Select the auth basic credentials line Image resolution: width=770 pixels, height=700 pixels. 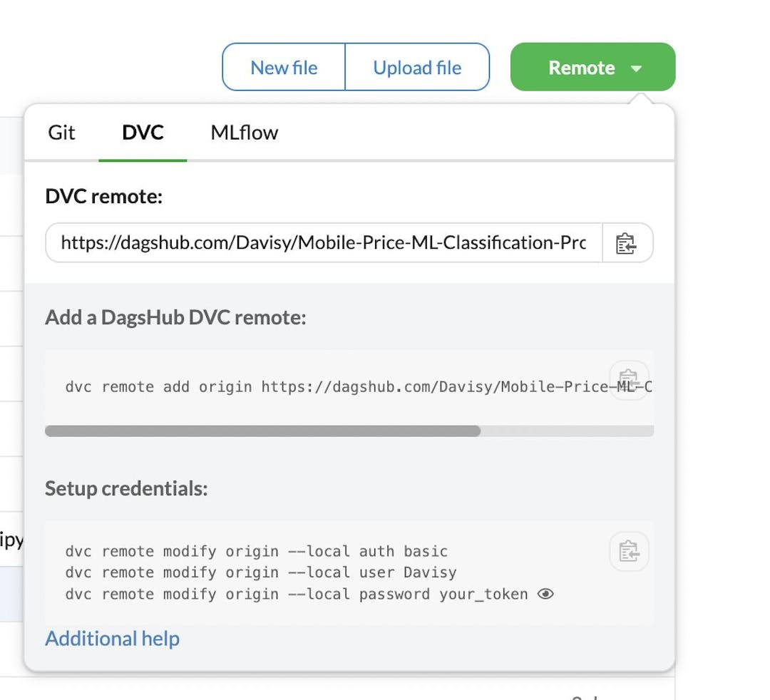tap(257, 551)
